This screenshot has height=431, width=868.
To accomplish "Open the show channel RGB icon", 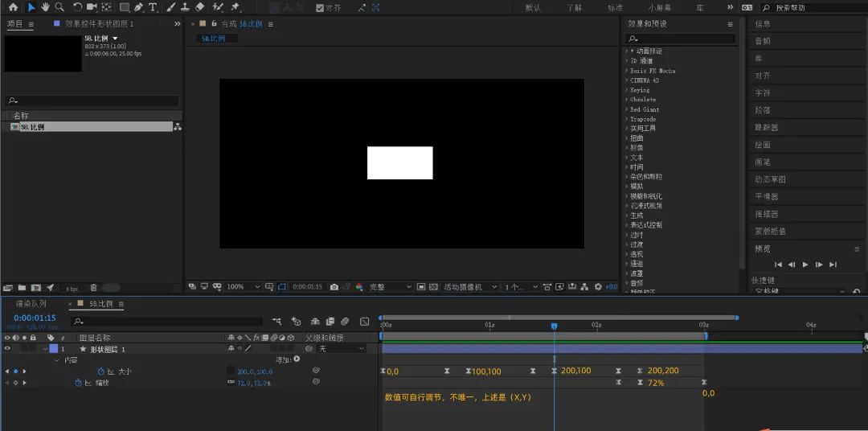I will [359, 287].
